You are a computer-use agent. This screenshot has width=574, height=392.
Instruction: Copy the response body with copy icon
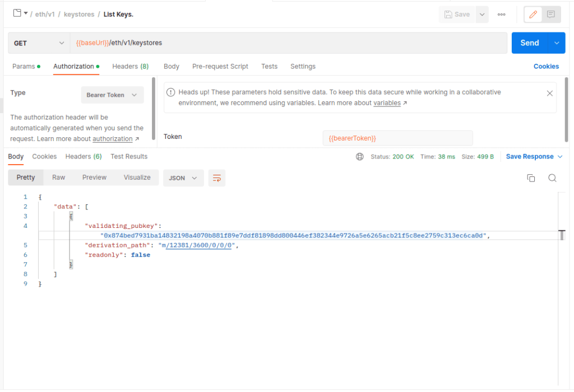click(x=531, y=177)
